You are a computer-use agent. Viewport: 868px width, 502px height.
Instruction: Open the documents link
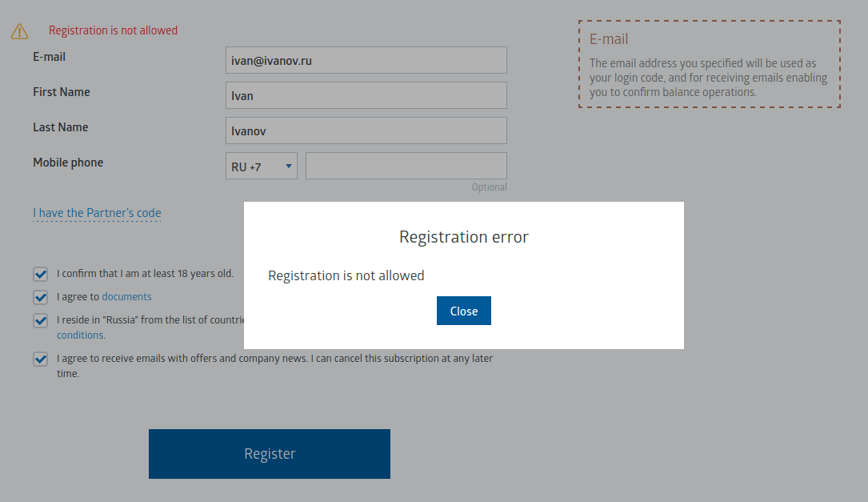tap(126, 297)
